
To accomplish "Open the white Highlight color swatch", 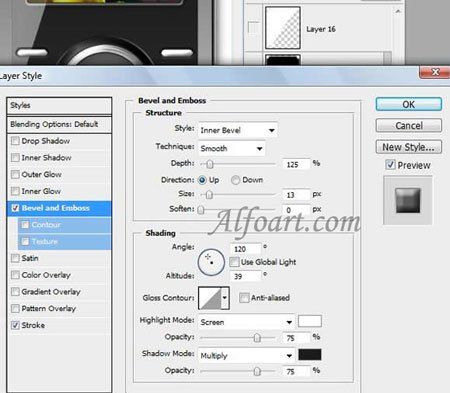I will pos(310,321).
